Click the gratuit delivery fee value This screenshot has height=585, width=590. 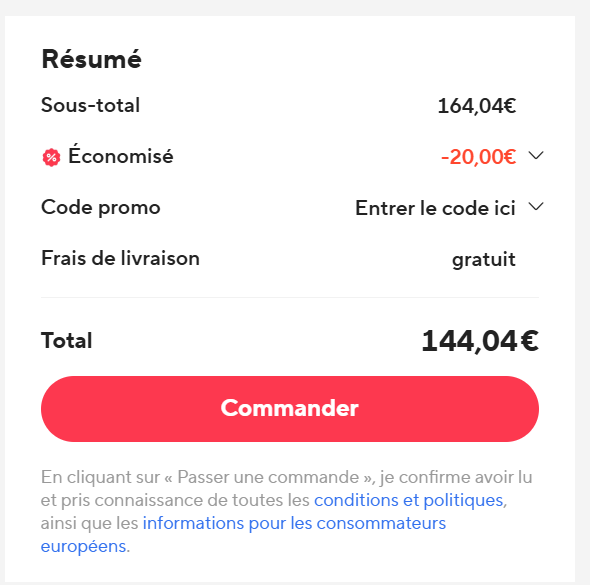(484, 260)
